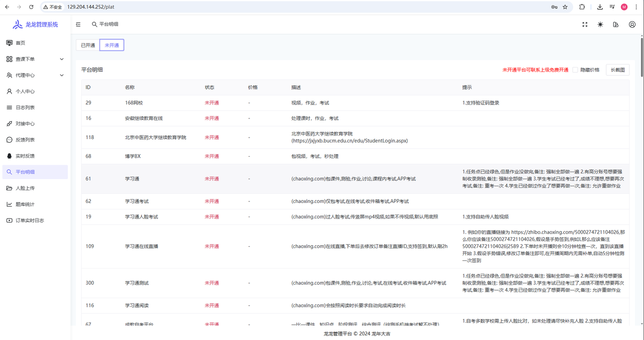Switch to the 未开通 tab
This screenshot has height=340, width=644.
(x=112, y=45)
